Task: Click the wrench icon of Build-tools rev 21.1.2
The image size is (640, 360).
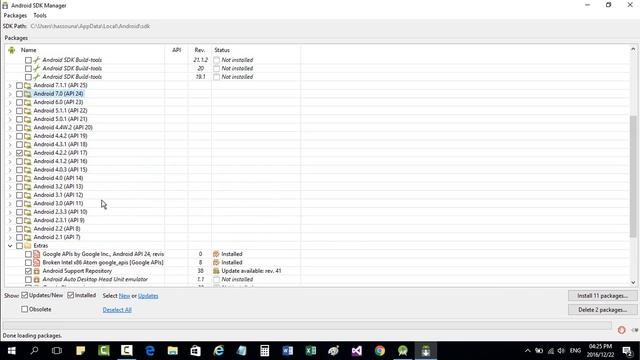Action: coord(37,60)
